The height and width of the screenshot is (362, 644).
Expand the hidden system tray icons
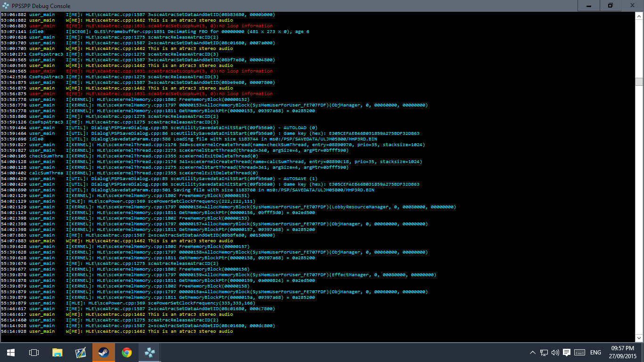coord(532,352)
